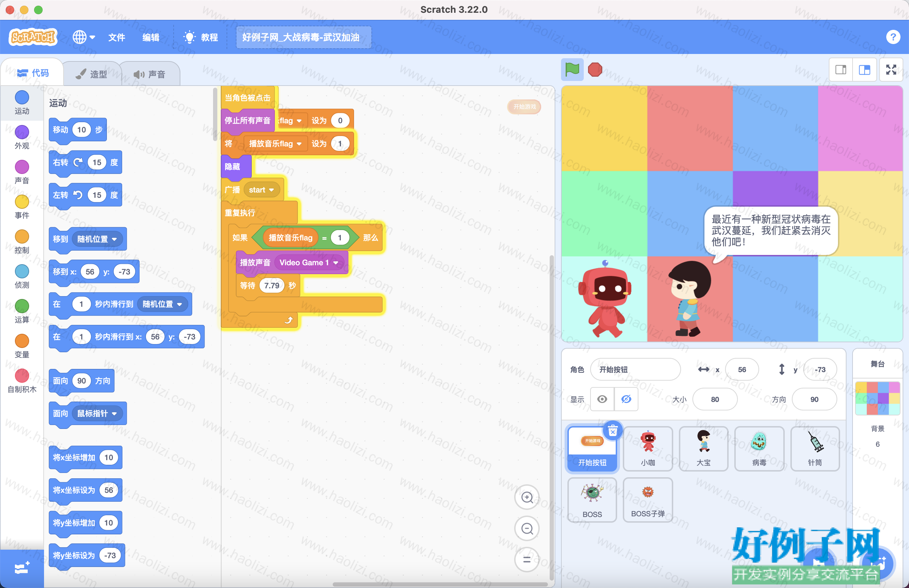The height and width of the screenshot is (588, 909).
Task: Select the 外观 block category
Action: tap(22, 137)
